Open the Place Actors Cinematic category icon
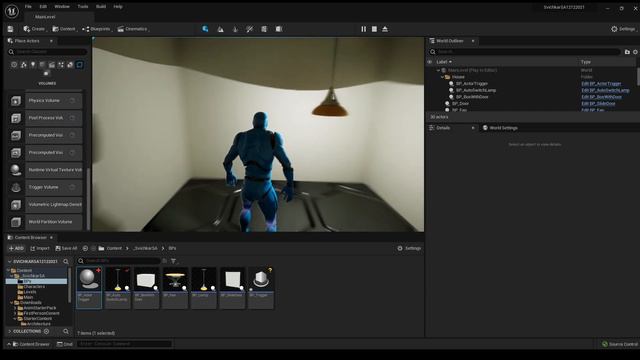 click(51, 64)
